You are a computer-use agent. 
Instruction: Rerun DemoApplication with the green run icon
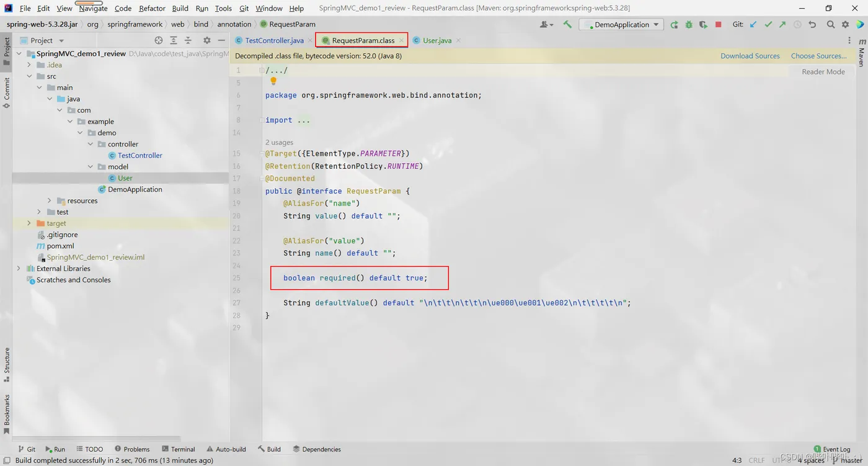674,24
